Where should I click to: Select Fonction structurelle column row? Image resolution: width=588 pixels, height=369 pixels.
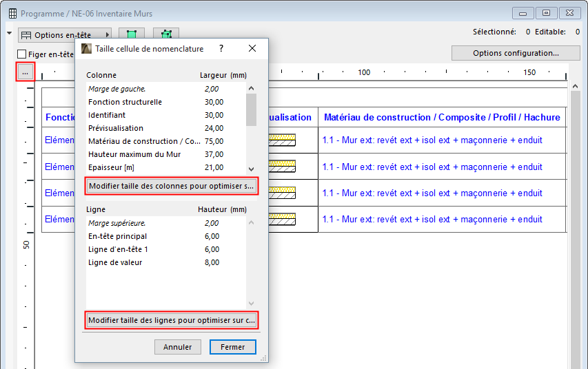pyautogui.click(x=166, y=102)
